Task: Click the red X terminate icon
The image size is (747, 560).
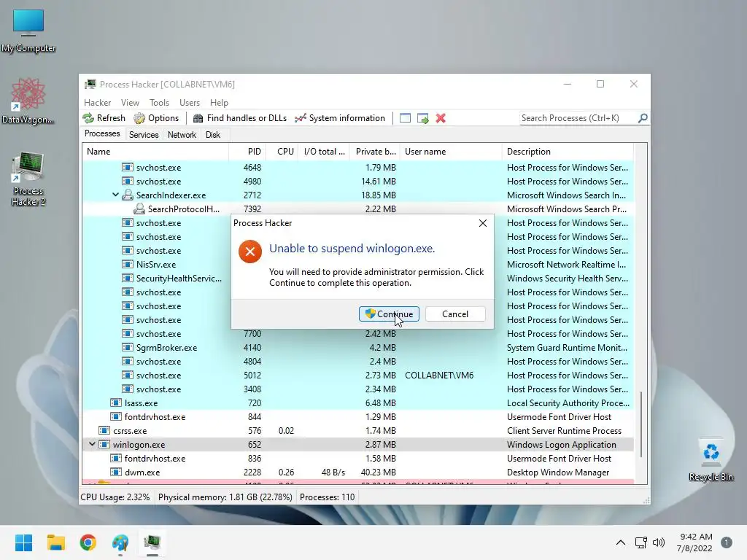Action: 441,118
